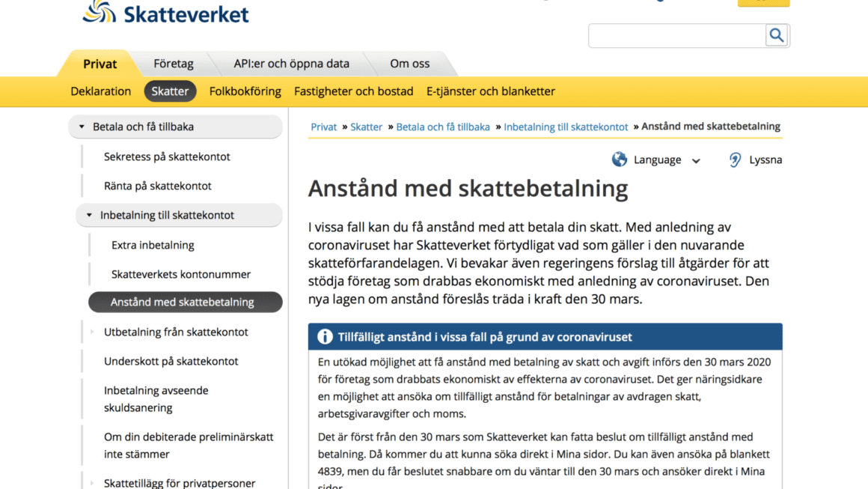Open the API:er och öppna data tab
868x489 pixels.
coord(291,64)
